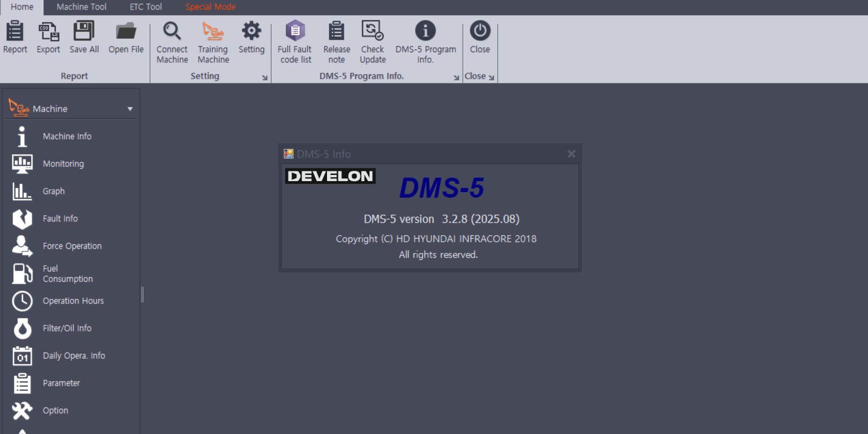Expand the Close group launcher arrow
Viewport: 868px width, 434px height.
pos(492,78)
